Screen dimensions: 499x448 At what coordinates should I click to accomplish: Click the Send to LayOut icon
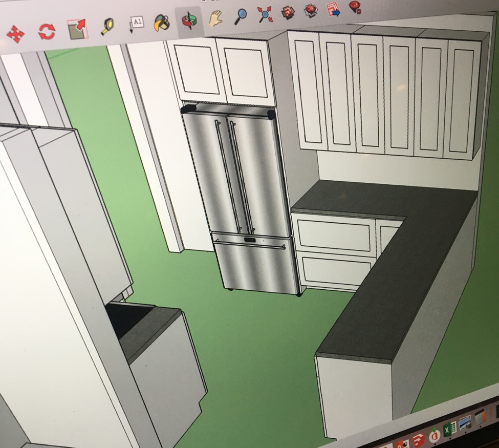(x=333, y=9)
